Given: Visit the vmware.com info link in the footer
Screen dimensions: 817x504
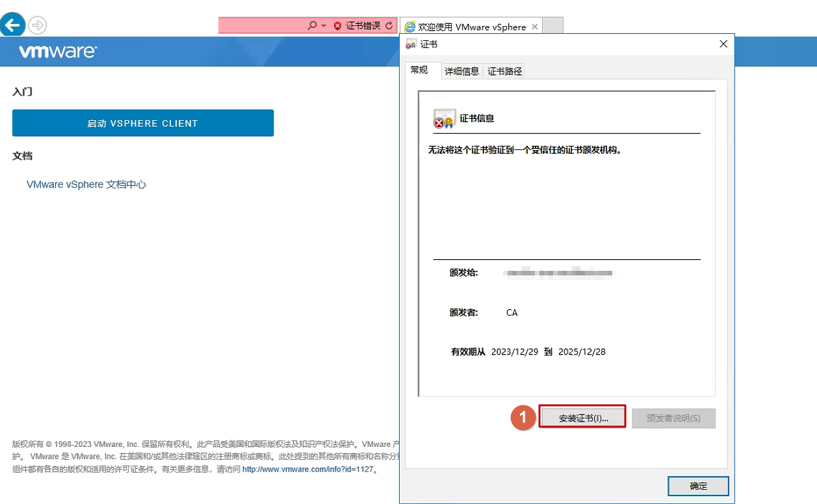Looking at the screenshot, I should tap(308, 469).
